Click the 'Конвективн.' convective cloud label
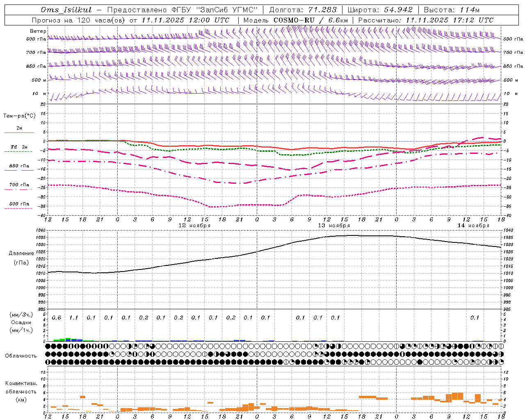 click(21, 383)
